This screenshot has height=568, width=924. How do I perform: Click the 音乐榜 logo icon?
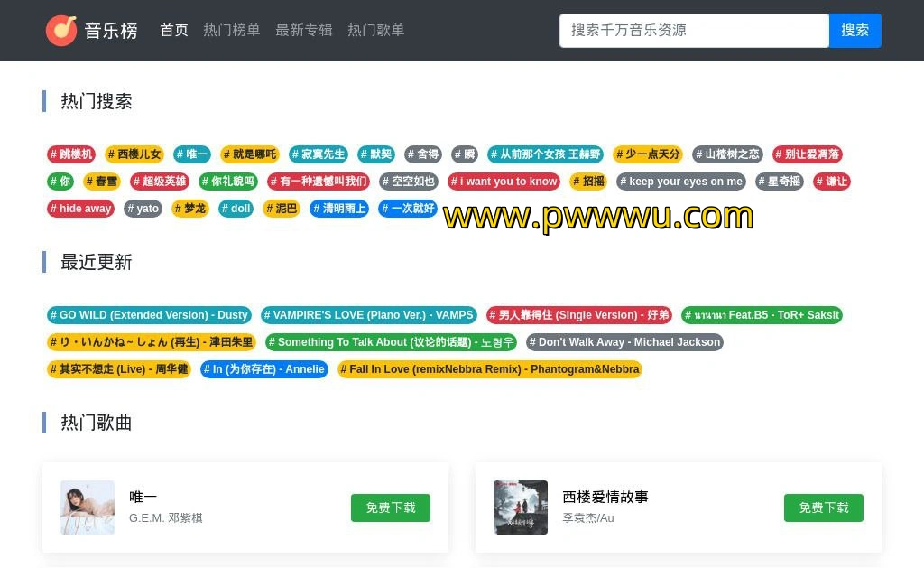[61, 30]
